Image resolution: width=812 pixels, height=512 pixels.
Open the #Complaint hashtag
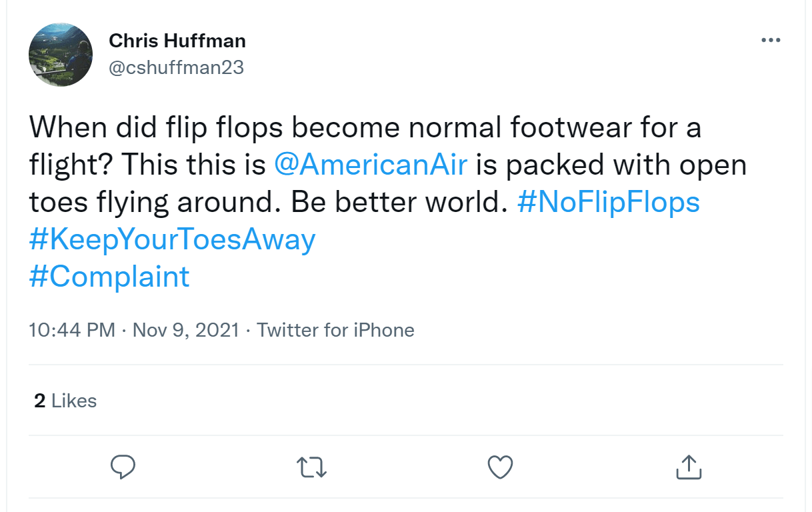[109, 276]
